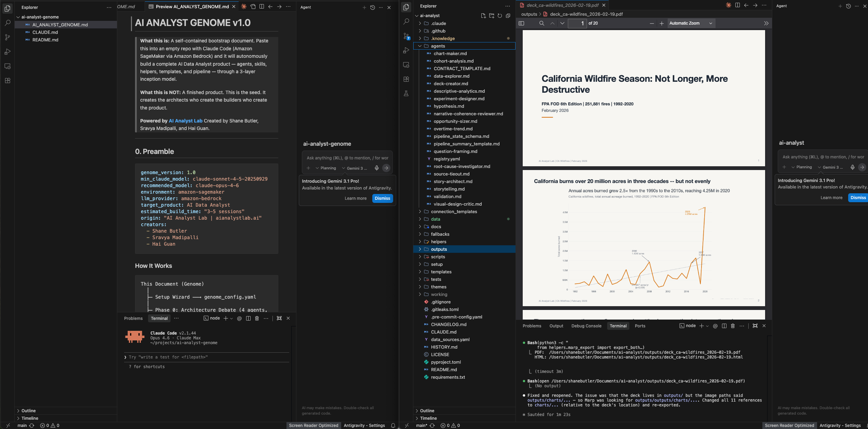This screenshot has height=429, width=868.
Task: Open the Automatic Zoom dropdown
Action: point(690,23)
